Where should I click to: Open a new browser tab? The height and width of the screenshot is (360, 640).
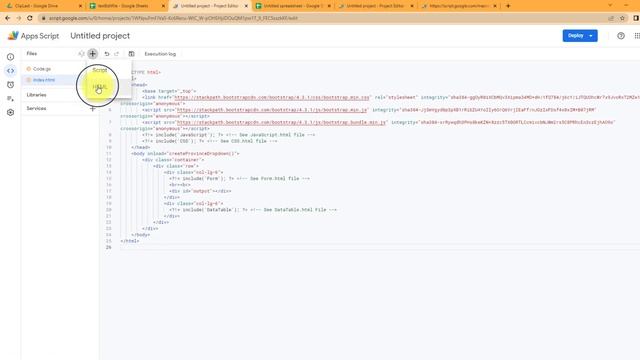[508, 6]
